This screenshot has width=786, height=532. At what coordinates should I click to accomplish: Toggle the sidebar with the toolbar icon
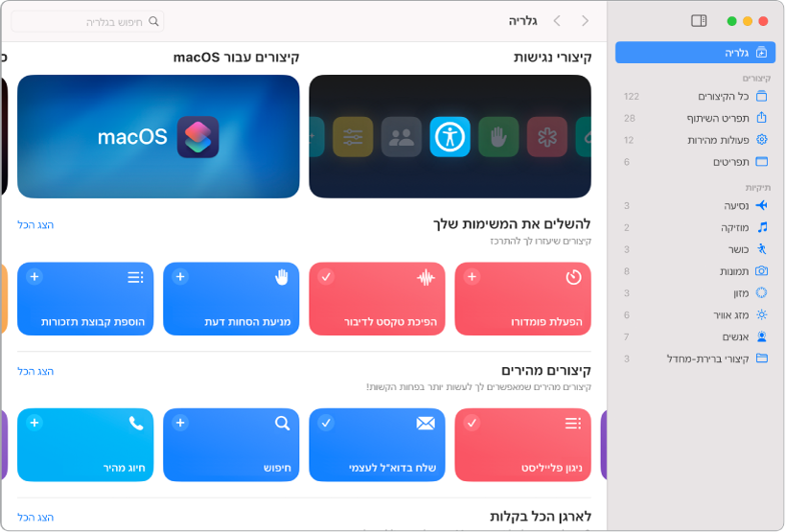click(698, 20)
